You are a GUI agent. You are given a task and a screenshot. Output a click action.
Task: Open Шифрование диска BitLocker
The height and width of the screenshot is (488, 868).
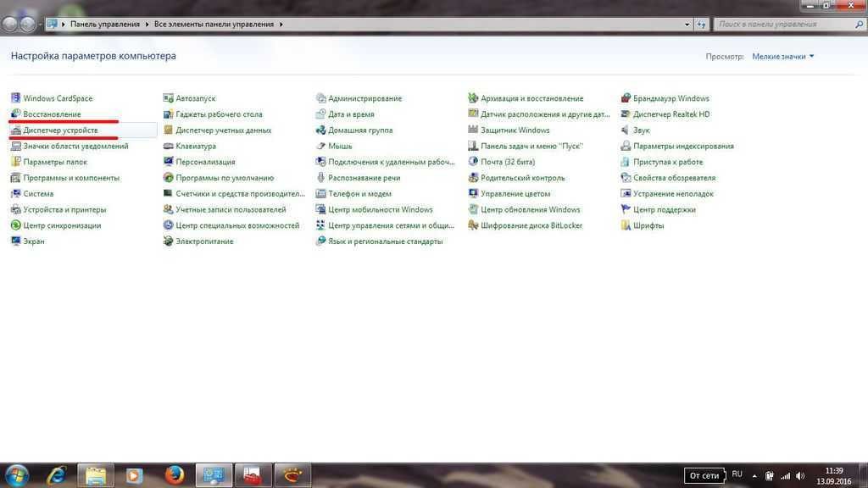tap(532, 225)
